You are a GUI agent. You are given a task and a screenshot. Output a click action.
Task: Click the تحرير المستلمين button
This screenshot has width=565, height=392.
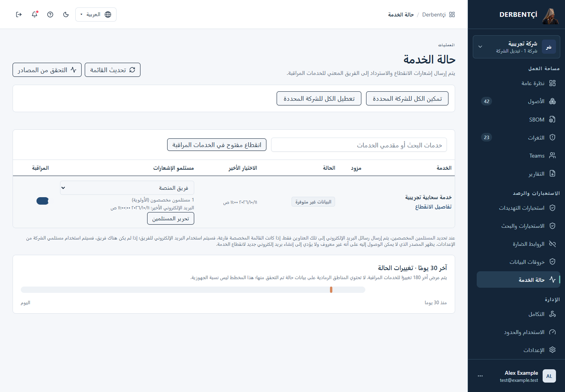pyautogui.click(x=171, y=218)
